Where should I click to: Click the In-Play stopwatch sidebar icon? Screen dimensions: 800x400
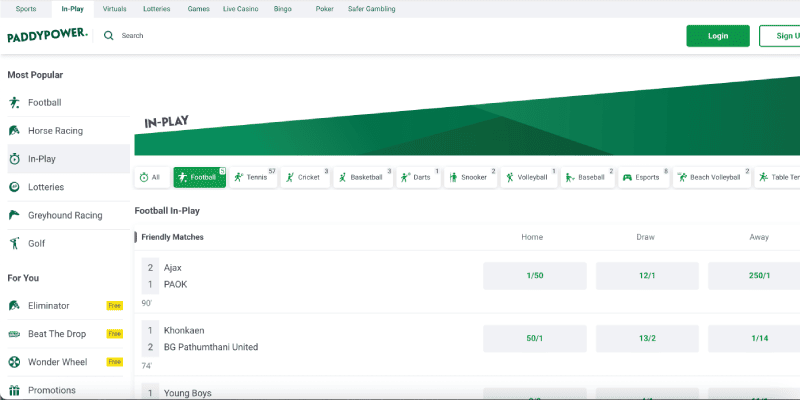(x=14, y=159)
